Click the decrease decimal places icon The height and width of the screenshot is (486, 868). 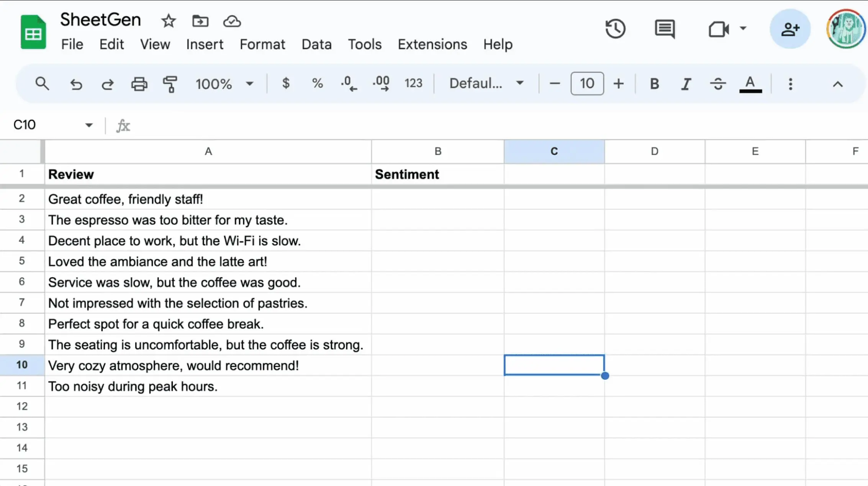349,83
